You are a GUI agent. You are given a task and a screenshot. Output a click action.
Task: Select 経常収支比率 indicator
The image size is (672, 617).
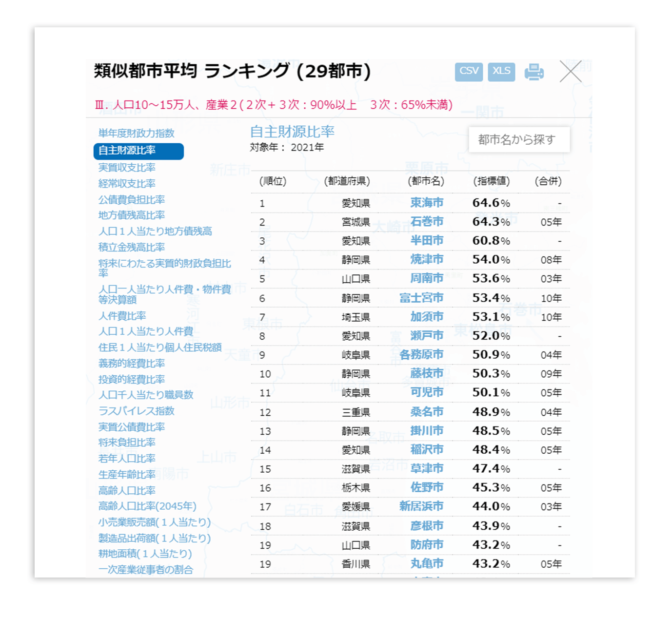[x=127, y=184]
